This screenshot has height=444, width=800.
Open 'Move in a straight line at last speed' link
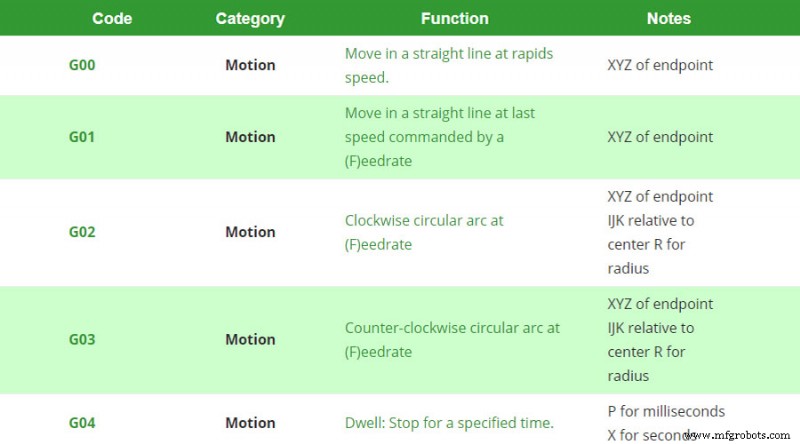[x=440, y=137]
